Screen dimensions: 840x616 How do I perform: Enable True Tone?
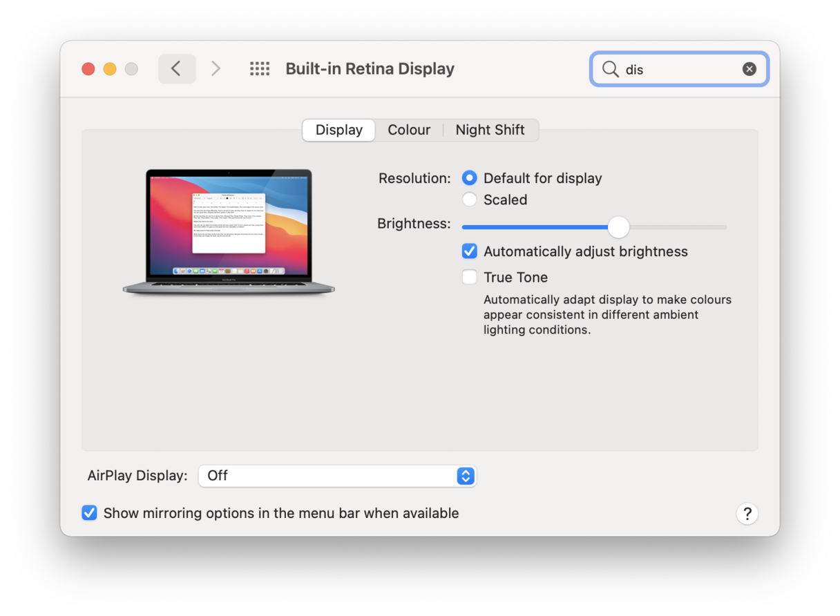pyautogui.click(x=470, y=276)
